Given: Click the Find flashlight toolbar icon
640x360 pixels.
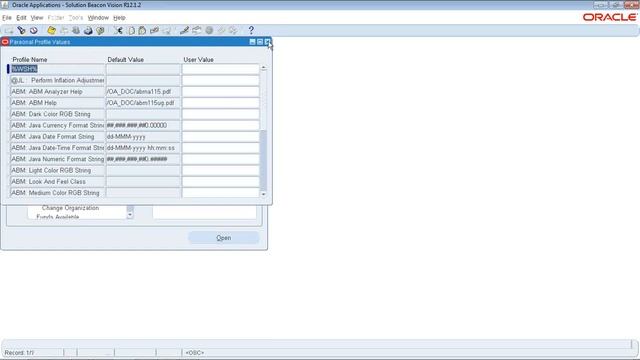Looking at the screenshot, I should [x=21, y=31].
